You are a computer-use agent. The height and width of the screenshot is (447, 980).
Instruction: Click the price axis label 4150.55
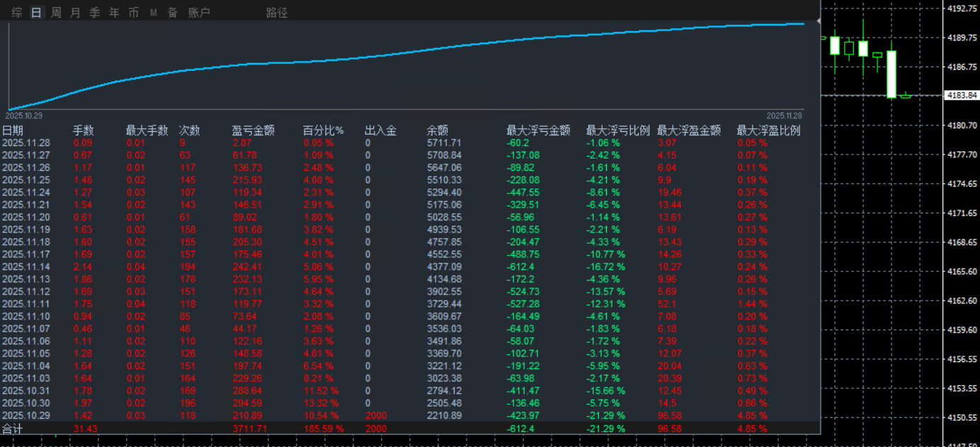963,417
